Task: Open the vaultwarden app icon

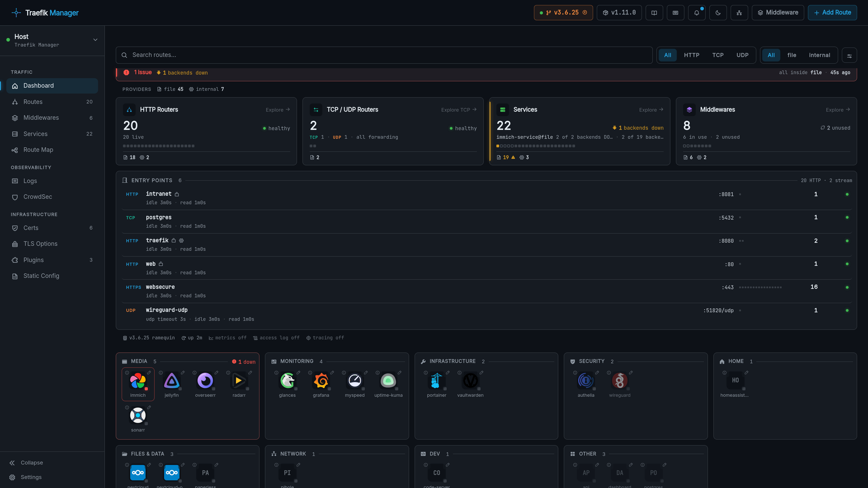Action: [x=470, y=381]
